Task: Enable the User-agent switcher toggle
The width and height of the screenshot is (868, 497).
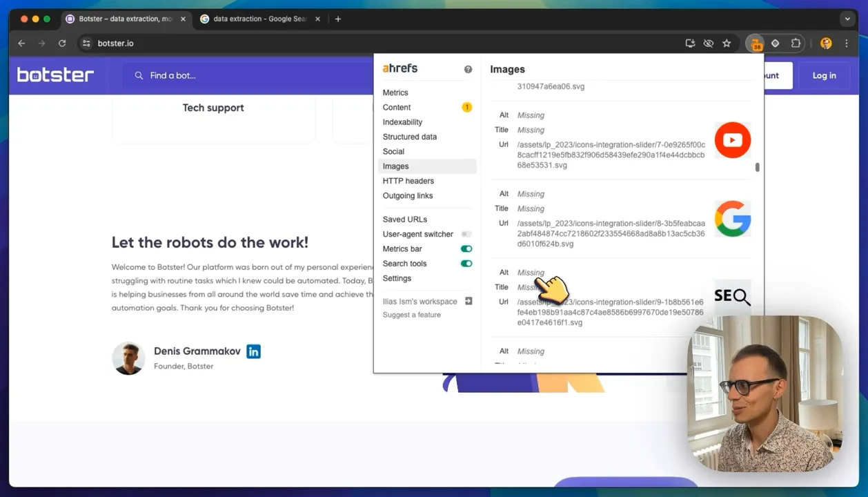Action: (x=466, y=234)
